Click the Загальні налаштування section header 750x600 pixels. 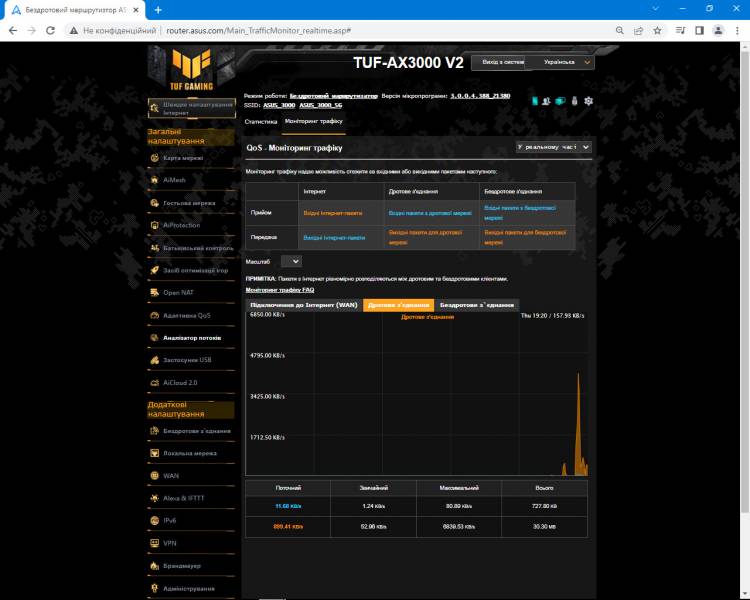click(191, 136)
